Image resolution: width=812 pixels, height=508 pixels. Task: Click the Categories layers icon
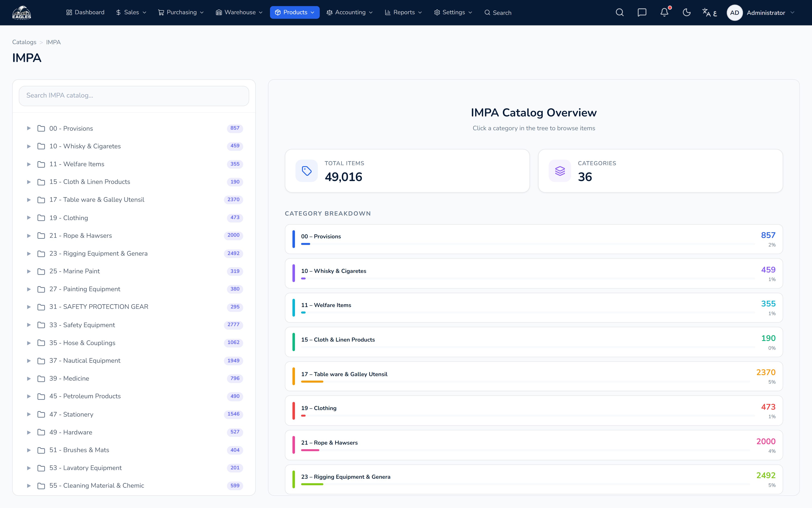[560, 171]
